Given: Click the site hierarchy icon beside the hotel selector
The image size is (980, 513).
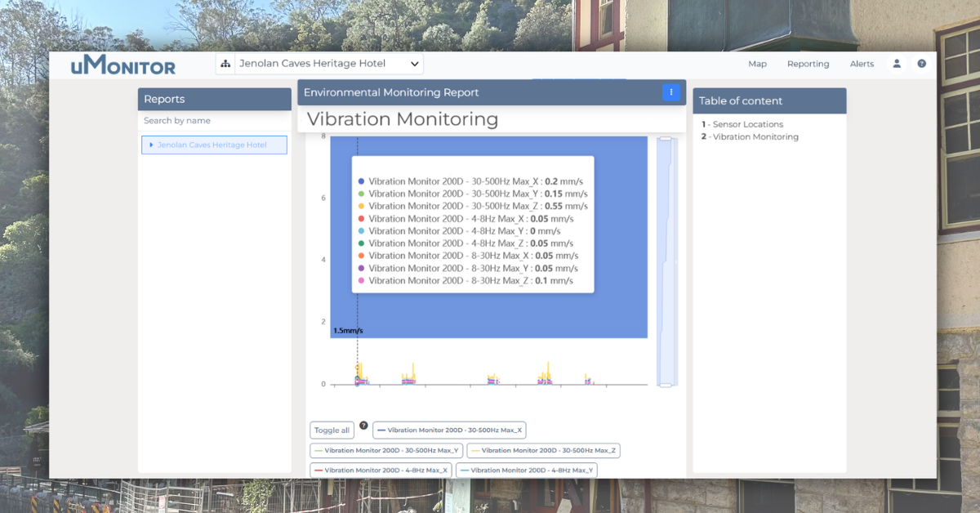Looking at the screenshot, I should tap(225, 63).
